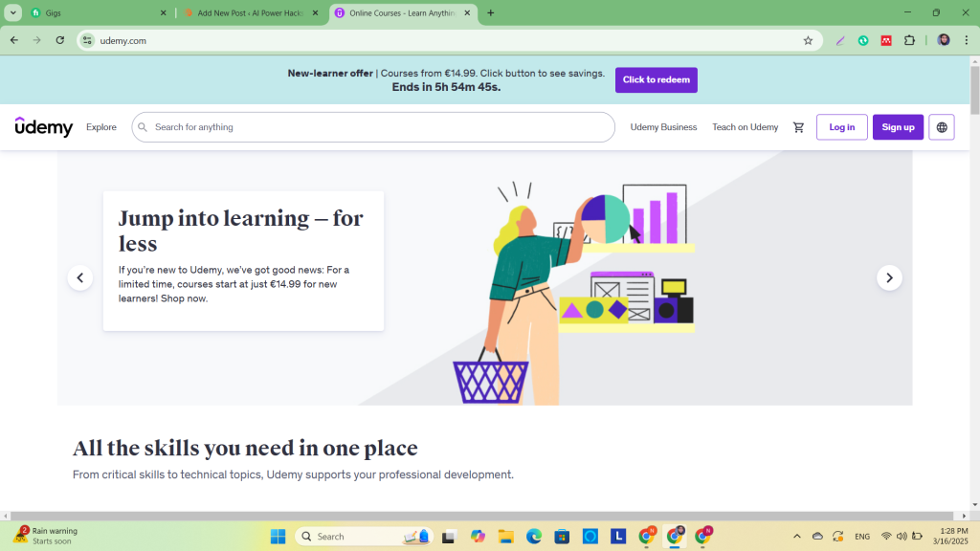Open the Chrome extensions puzzle icon

point(909,40)
